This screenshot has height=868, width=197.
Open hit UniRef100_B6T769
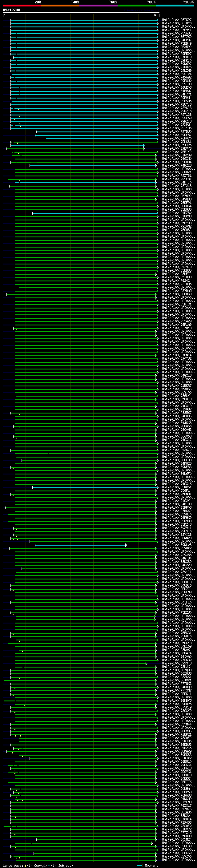pos(177,37)
